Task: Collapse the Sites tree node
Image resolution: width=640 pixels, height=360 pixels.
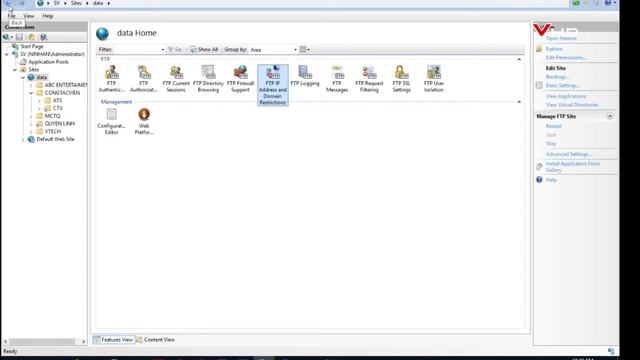Action: tap(15, 70)
